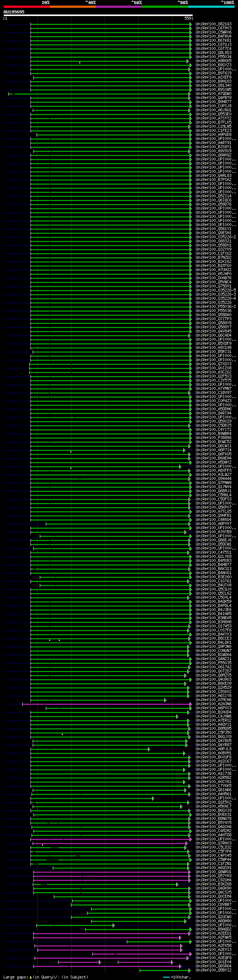This screenshot has width=238, height=980.
Task: Click the green alignment bar for UniRef100_A7QDW0
Action: coord(100,94)
